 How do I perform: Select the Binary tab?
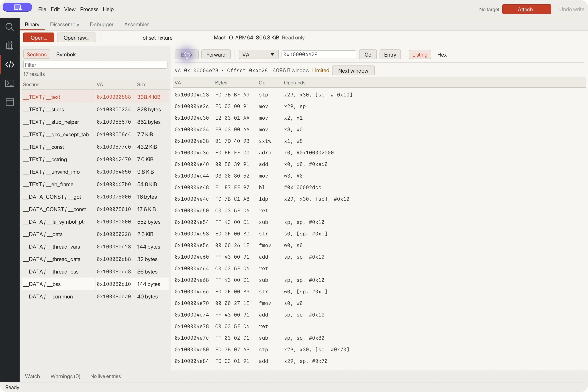click(32, 24)
